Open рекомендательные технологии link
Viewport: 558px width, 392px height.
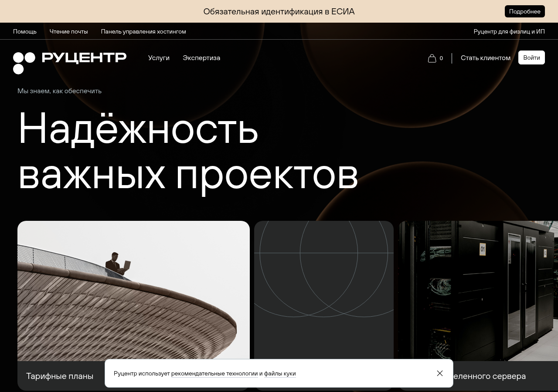[214, 374]
